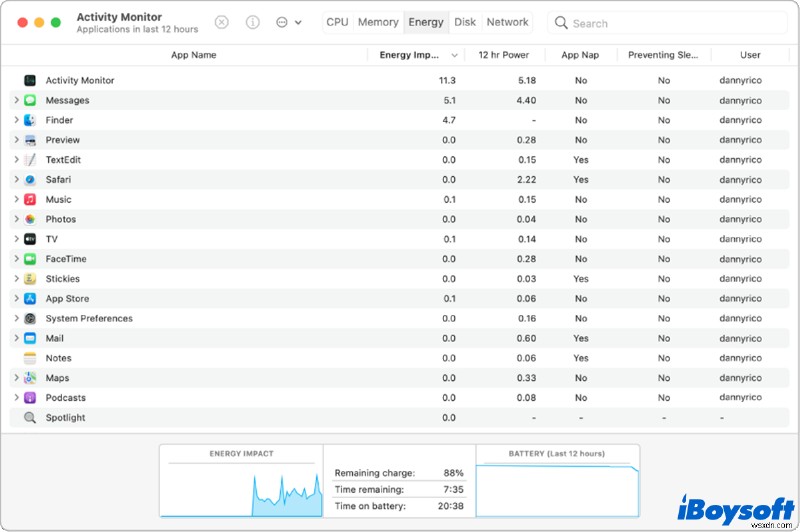Click the App Store icon

pos(30,298)
